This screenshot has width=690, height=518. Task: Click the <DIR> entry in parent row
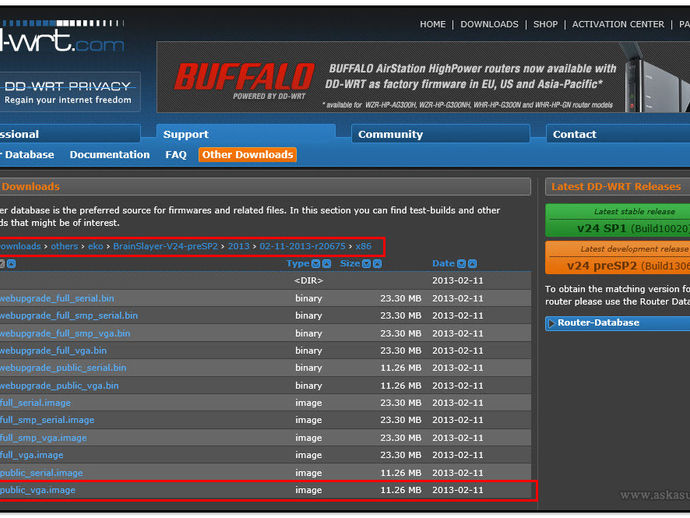(308, 280)
